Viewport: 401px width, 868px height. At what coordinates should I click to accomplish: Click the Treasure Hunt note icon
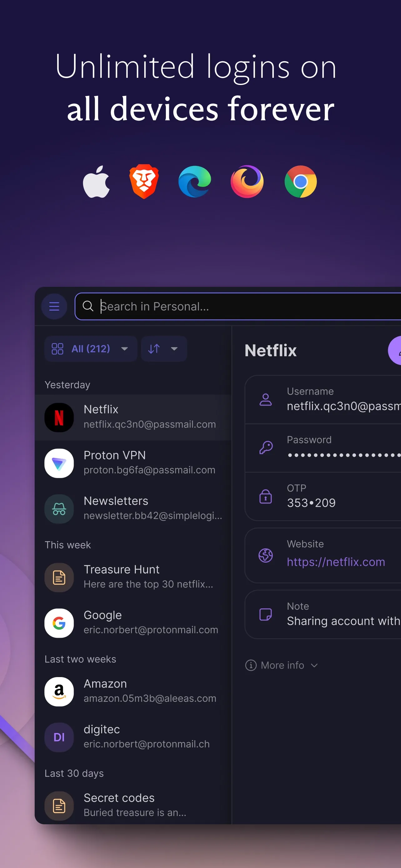click(59, 577)
